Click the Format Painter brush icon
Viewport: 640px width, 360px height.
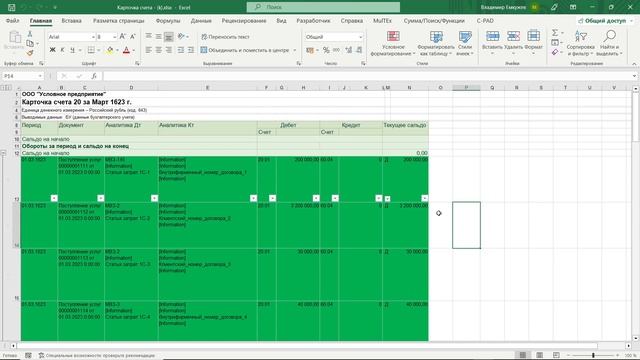click(30, 53)
